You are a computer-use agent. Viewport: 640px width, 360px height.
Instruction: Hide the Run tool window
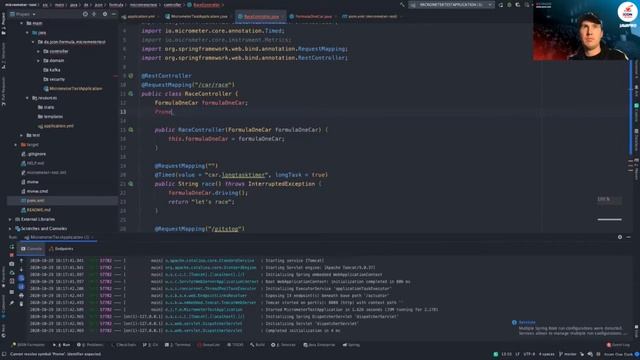629,237
